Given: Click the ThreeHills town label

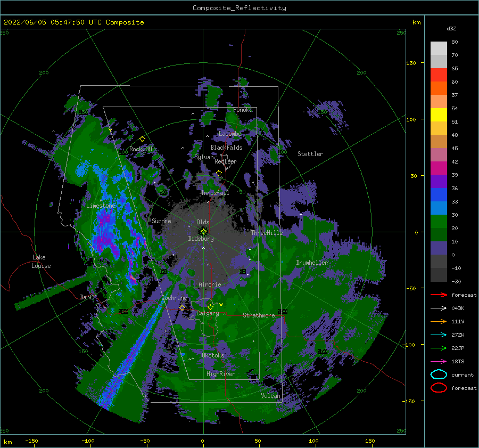Looking at the screenshot, I should point(267,233).
